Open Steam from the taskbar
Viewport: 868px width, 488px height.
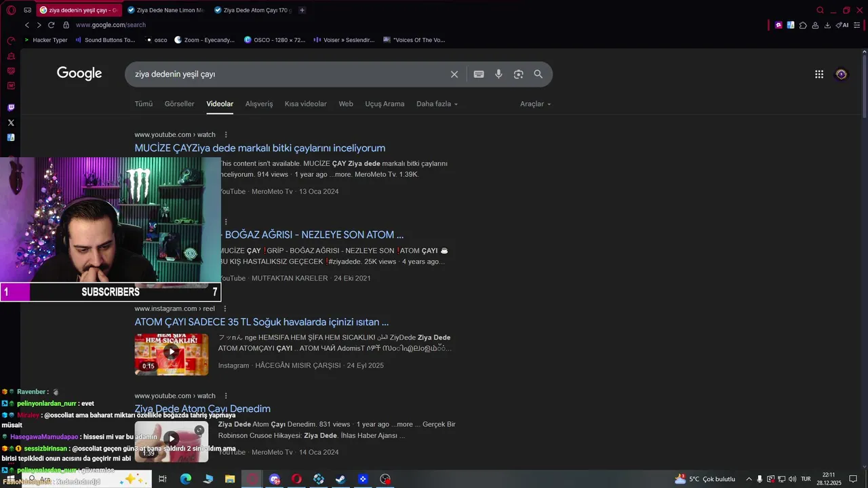pyautogui.click(x=340, y=479)
